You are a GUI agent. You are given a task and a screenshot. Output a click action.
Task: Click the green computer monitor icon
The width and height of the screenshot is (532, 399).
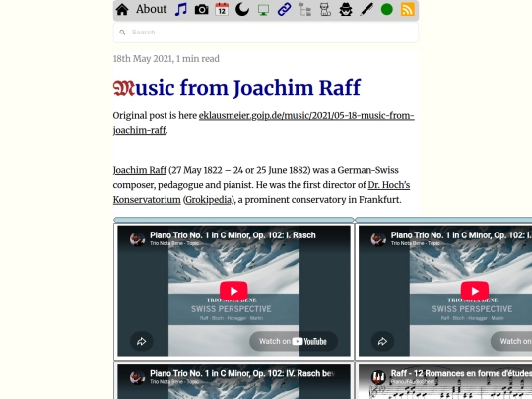pyautogui.click(x=263, y=10)
